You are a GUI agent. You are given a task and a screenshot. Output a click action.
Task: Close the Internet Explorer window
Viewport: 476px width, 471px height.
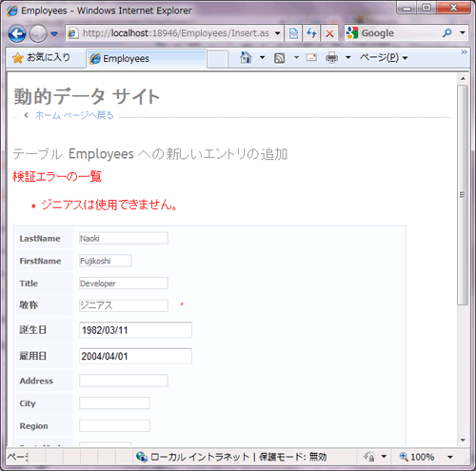tap(454, 8)
